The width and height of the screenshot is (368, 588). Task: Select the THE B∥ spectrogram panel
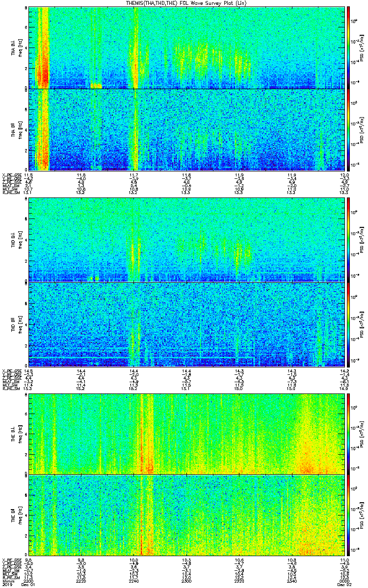(x=186, y=515)
